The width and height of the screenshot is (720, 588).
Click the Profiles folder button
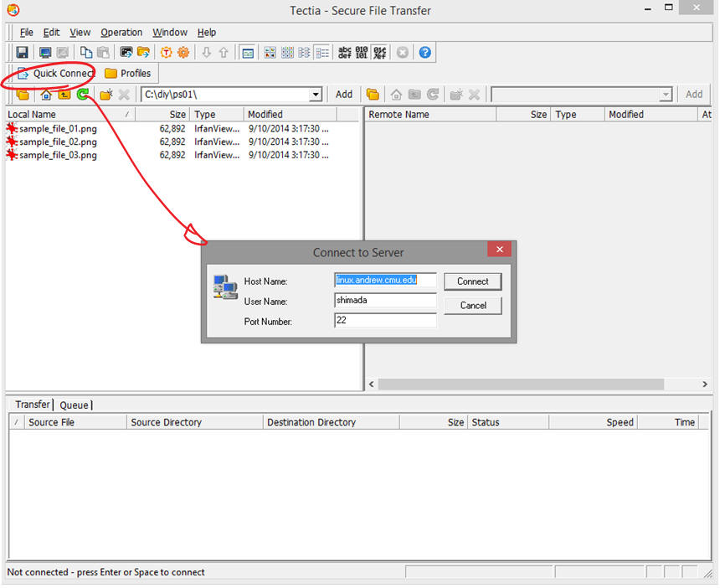[x=128, y=74]
